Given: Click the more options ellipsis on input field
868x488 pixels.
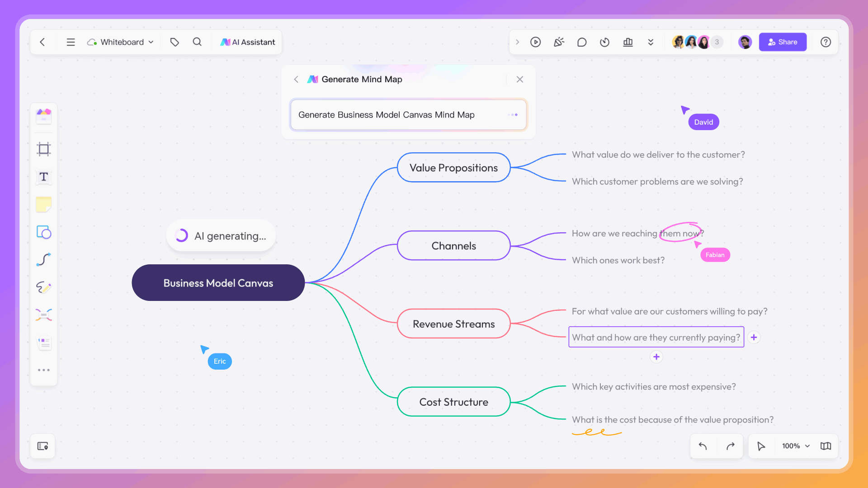Looking at the screenshot, I should 512,114.
